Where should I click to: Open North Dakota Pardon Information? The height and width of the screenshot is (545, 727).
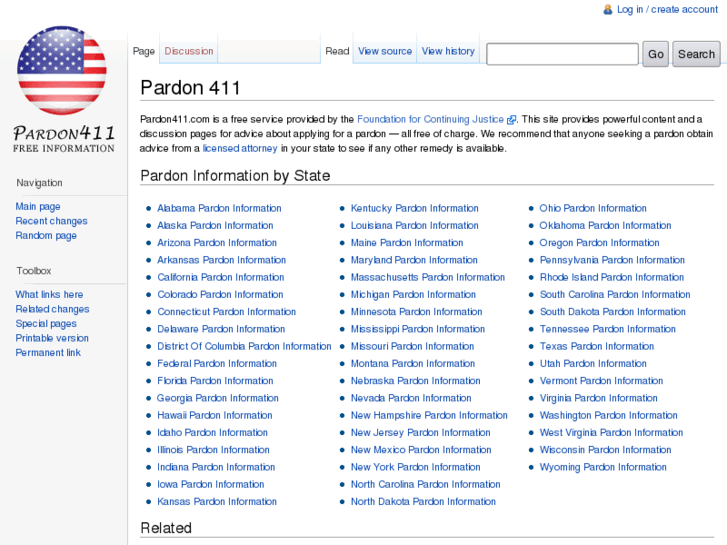click(423, 501)
